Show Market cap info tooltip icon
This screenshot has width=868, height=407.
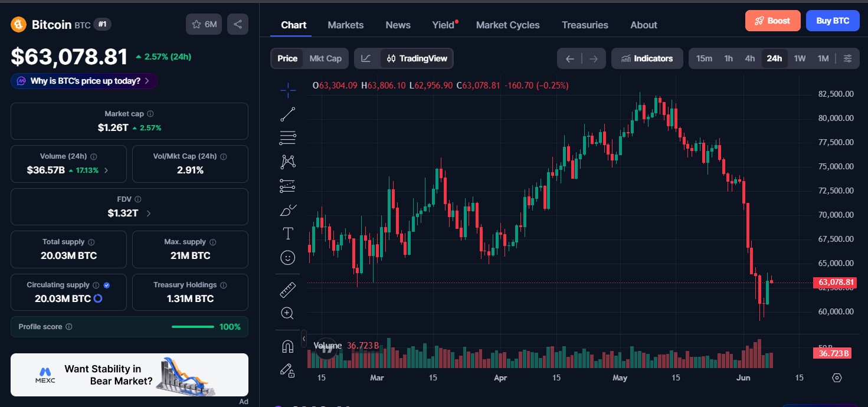click(x=150, y=114)
